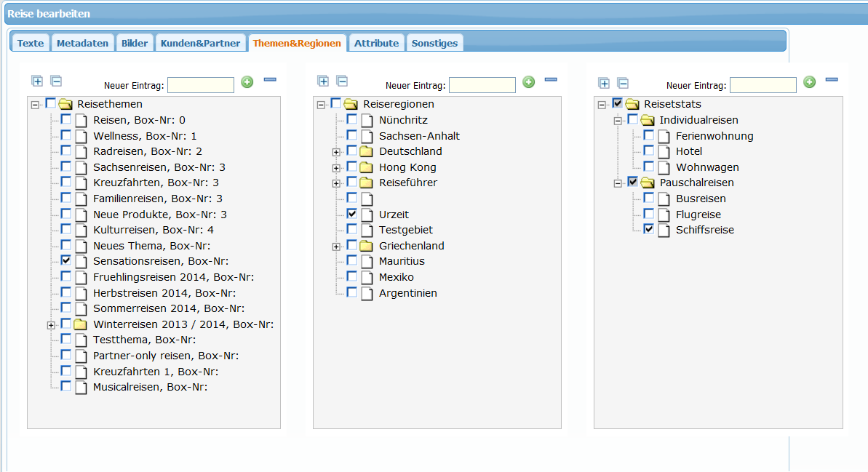Click expand-all icon above Reisethemen tree
Viewport: 868px width, 472px height.
tap(37, 81)
